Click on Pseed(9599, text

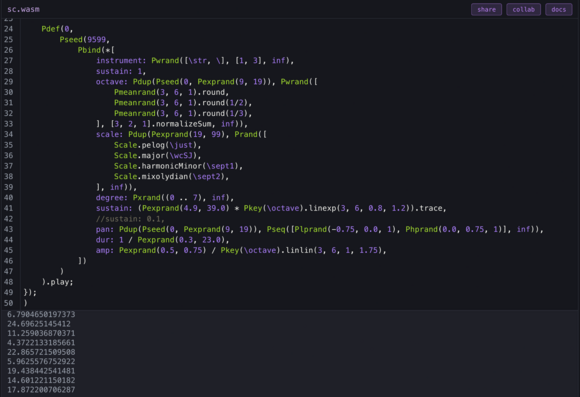point(85,40)
